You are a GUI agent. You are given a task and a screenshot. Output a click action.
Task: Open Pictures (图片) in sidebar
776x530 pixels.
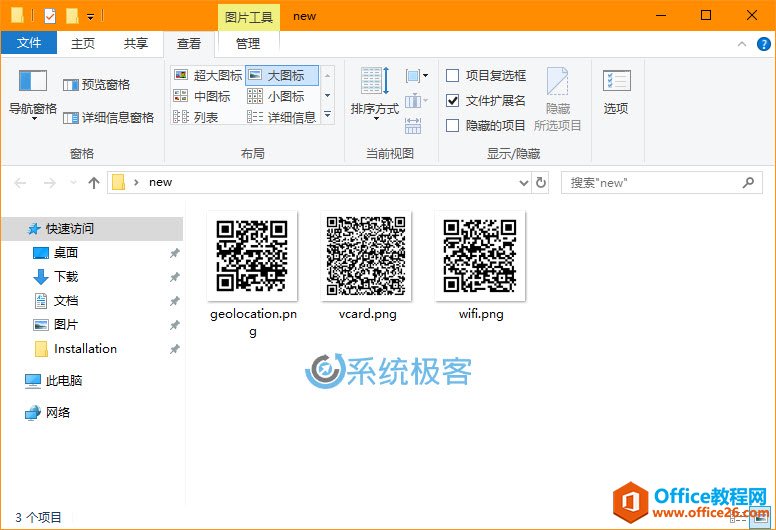[66, 325]
